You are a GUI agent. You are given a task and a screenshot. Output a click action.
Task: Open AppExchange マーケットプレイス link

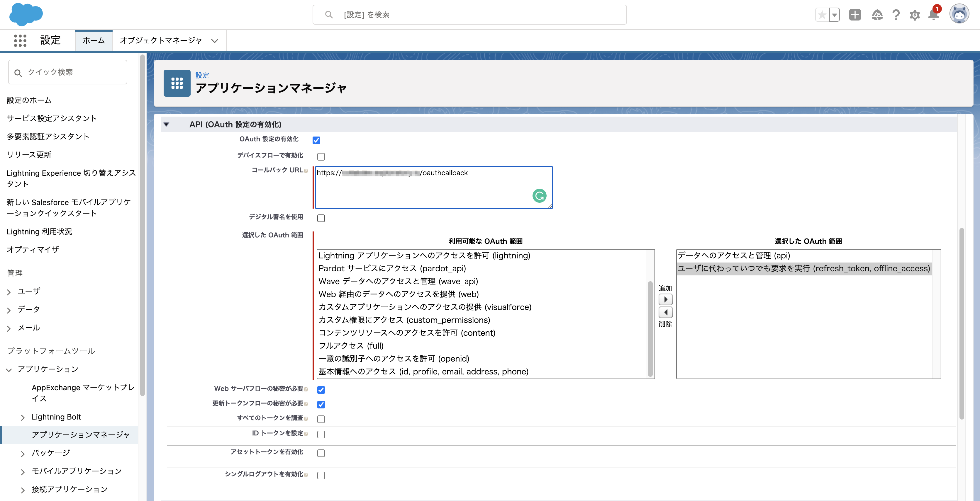click(x=83, y=393)
